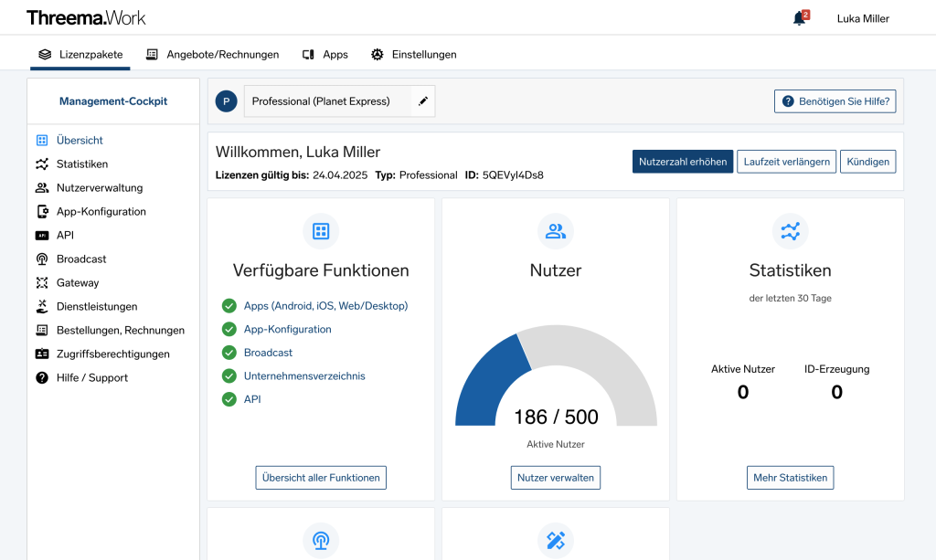936x560 pixels.
Task: Click the Aktive Nutzer label in Statistiken card
Action: pos(743,369)
